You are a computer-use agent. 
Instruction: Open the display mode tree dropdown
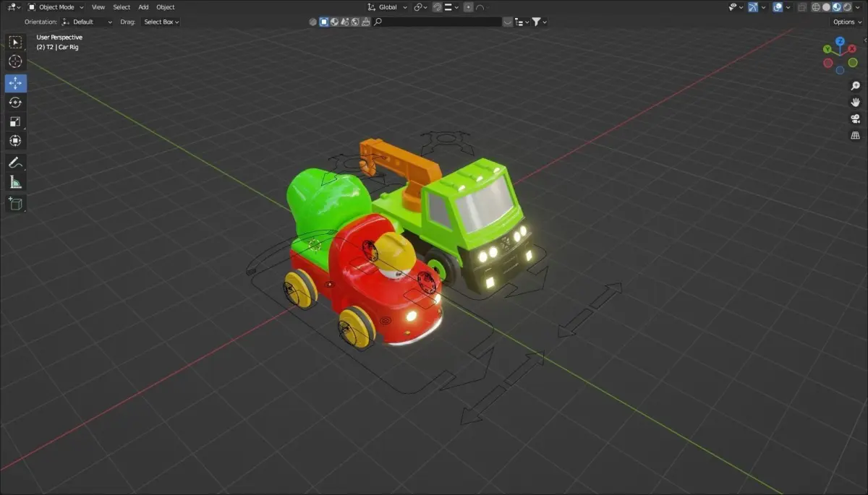522,22
